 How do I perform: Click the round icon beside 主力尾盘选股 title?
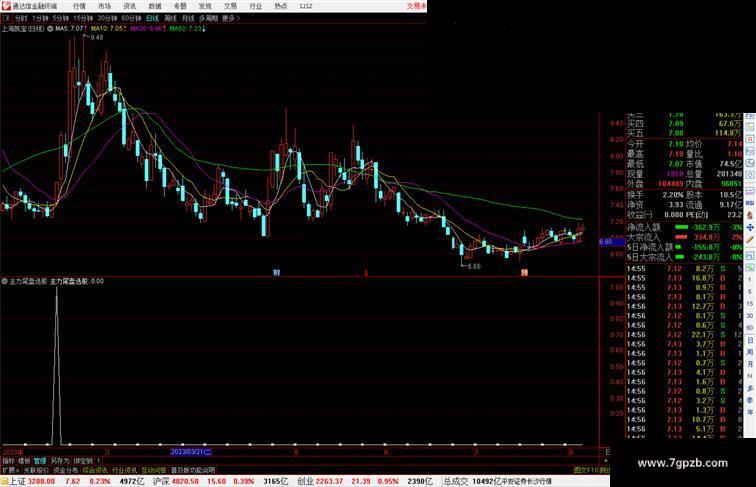[4, 281]
